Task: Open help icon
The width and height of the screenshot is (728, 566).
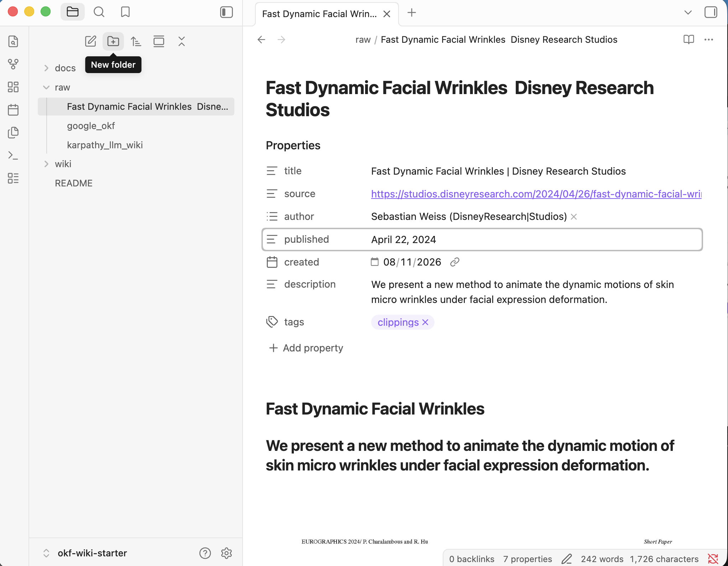Action: pos(205,553)
